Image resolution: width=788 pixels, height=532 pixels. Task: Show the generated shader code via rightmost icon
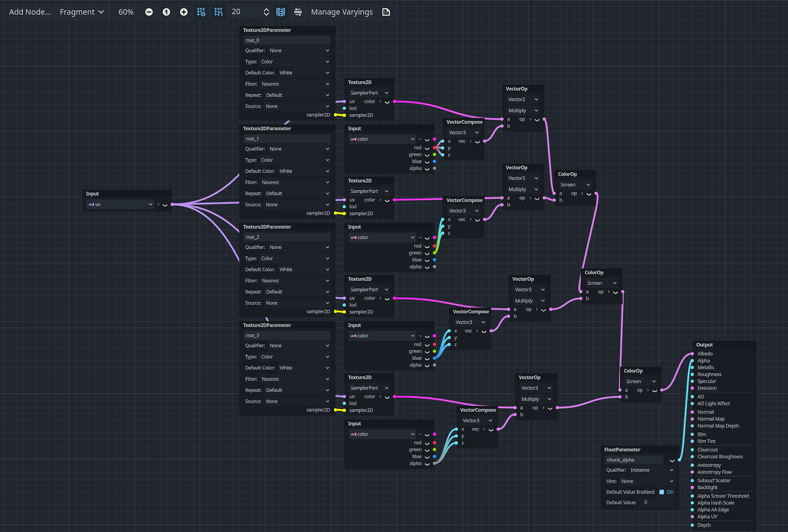(x=386, y=11)
